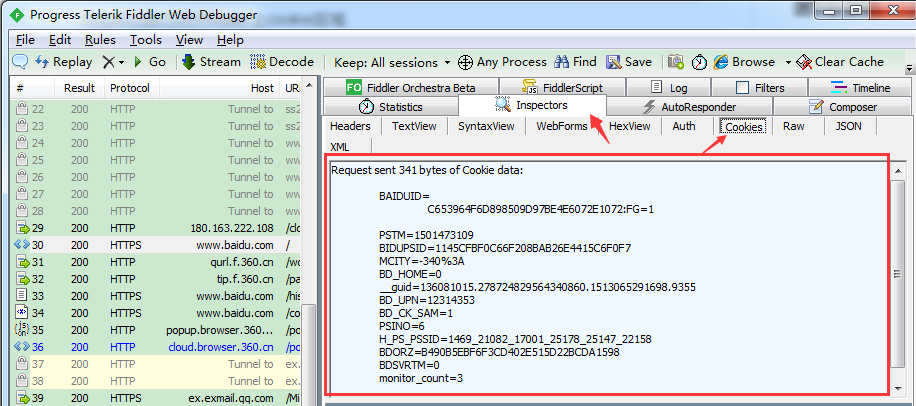The width and height of the screenshot is (916, 406).
Task: Click XML icon of session 34
Action: click(22, 313)
